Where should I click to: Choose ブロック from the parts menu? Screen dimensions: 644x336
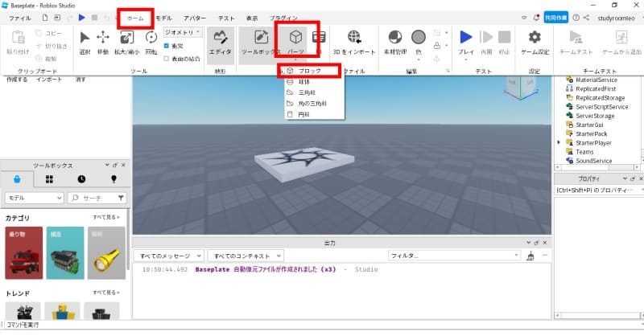(x=310, y=71)
